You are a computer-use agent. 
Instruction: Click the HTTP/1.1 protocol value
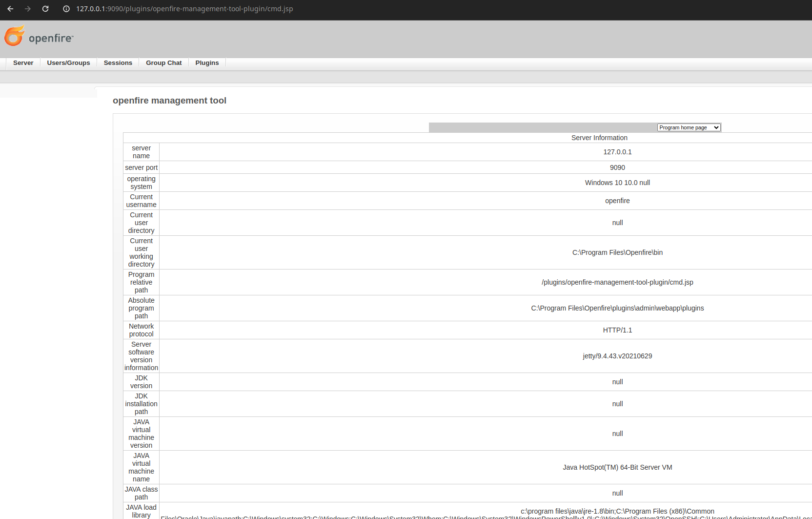click(617, 330)
